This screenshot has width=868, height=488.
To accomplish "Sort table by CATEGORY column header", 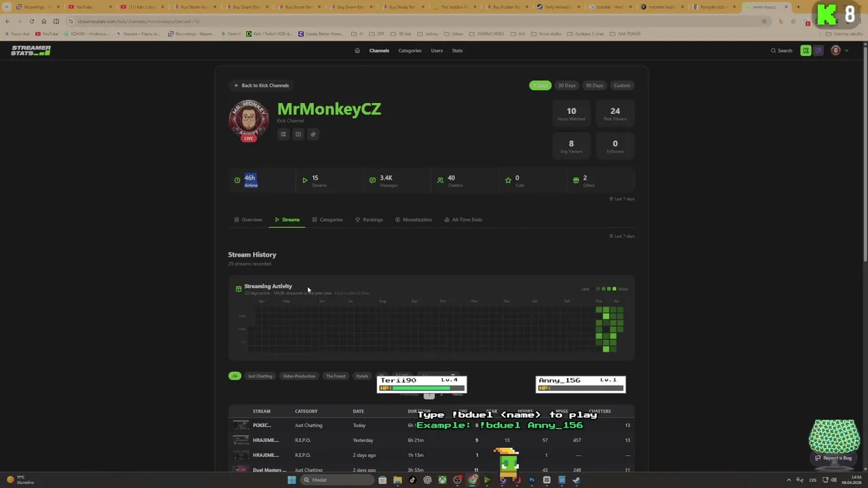I will [x=306, y=411].
